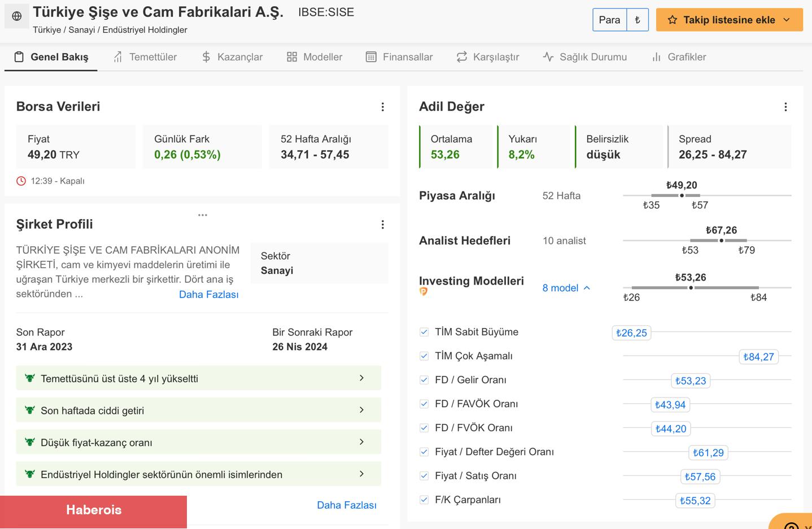Toggle Fiyat / Satış Oranı checkbox

424,476
